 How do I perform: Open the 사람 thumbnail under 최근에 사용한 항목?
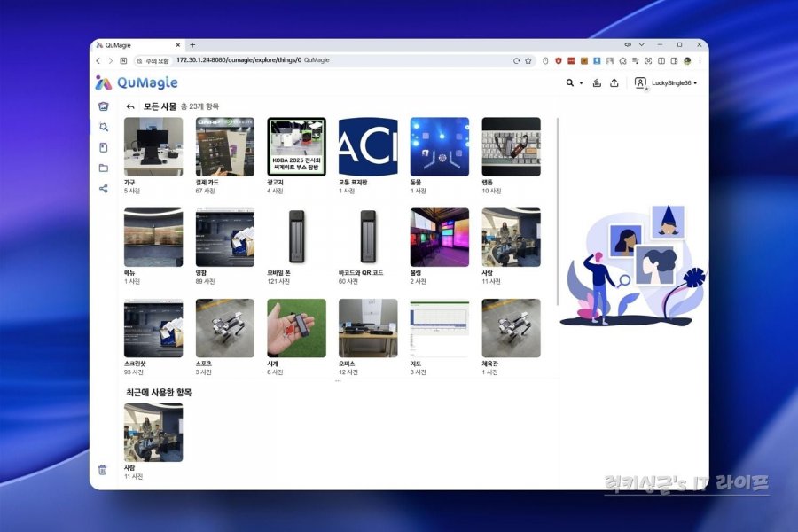click(153, 433)
